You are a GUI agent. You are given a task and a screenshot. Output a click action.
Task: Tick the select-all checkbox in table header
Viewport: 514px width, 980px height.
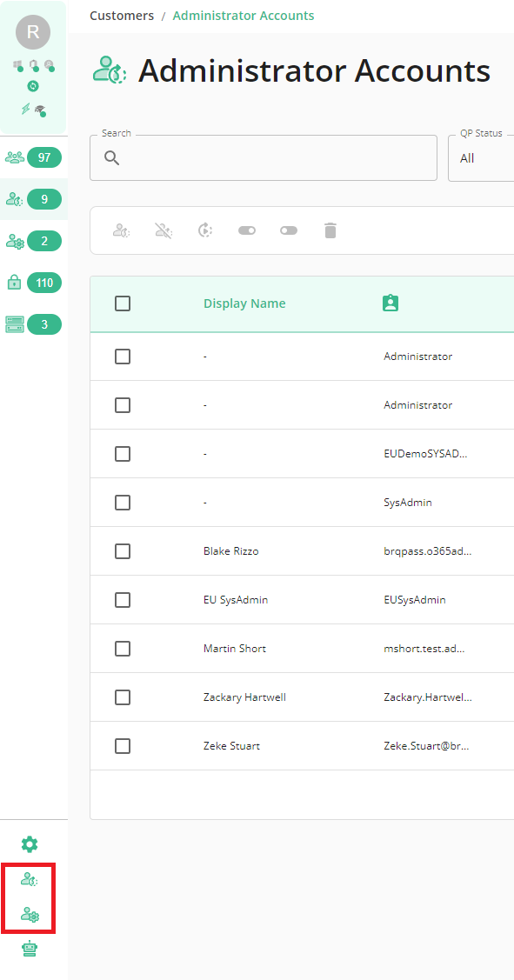(x=123, y=303)
